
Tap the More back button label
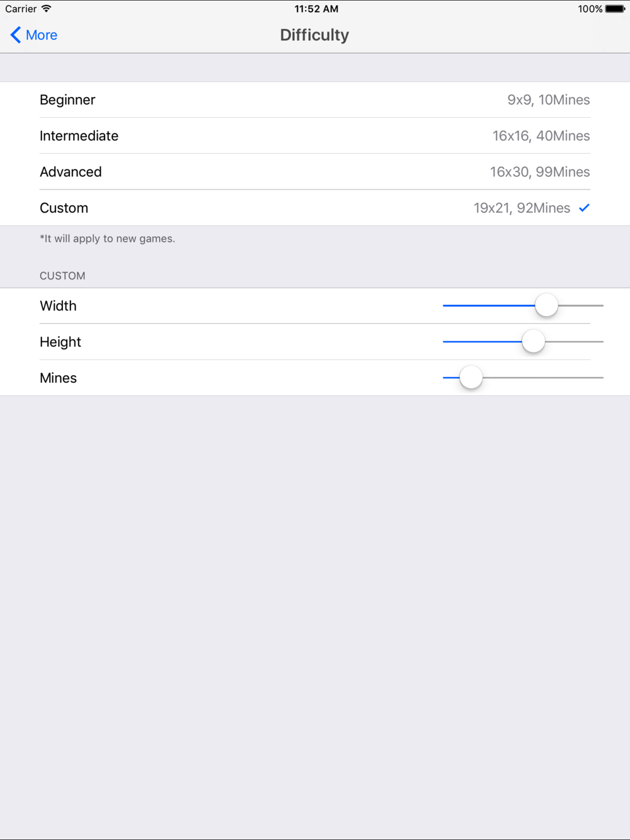coord(42,35)
